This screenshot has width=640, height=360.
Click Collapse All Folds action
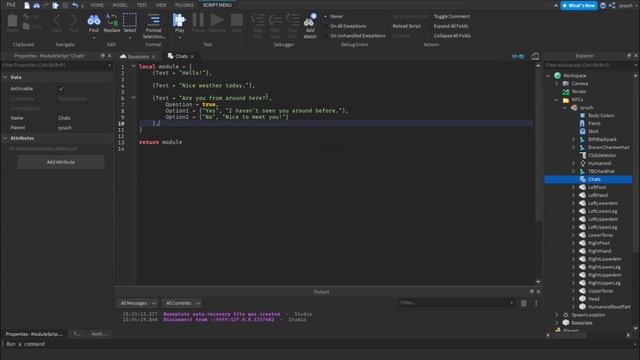[x=452, y=36]
